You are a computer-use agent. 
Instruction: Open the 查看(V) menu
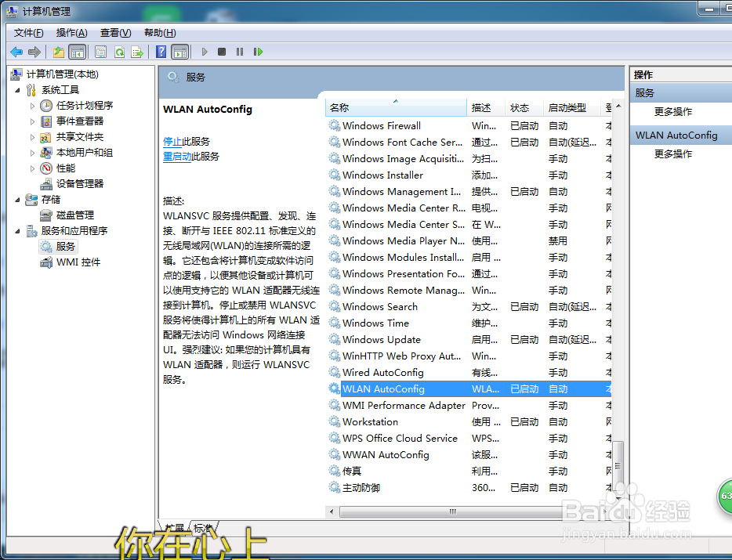[115, 33]
